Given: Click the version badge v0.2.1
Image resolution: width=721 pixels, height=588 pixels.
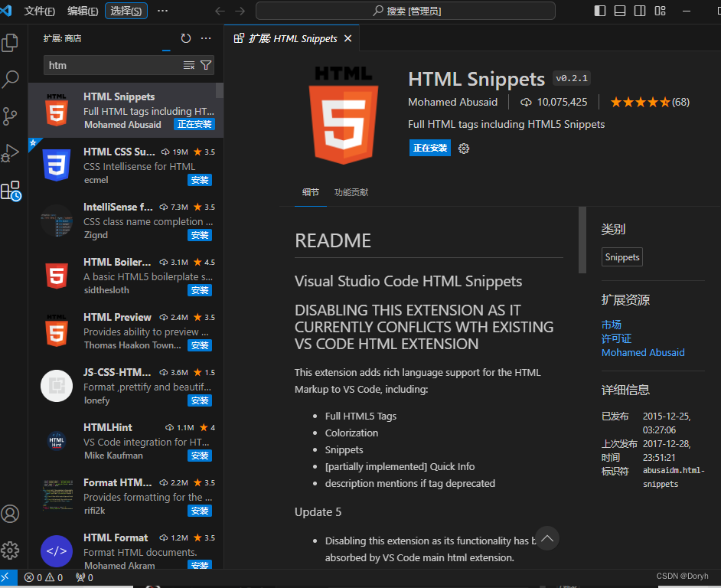Looking at the screenshot, I should [x=572, y=78].
